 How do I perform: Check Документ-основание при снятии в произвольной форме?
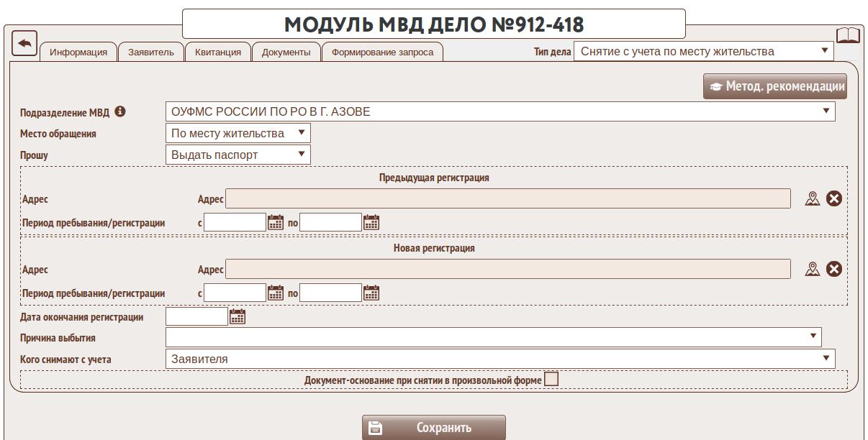point(551,379)
